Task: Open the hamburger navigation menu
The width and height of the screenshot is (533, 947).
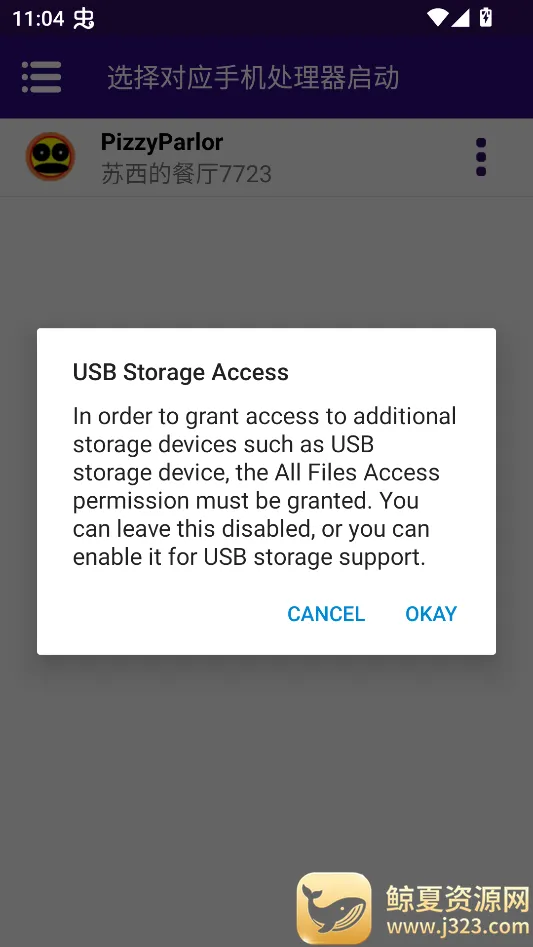Action: [42, 77]
